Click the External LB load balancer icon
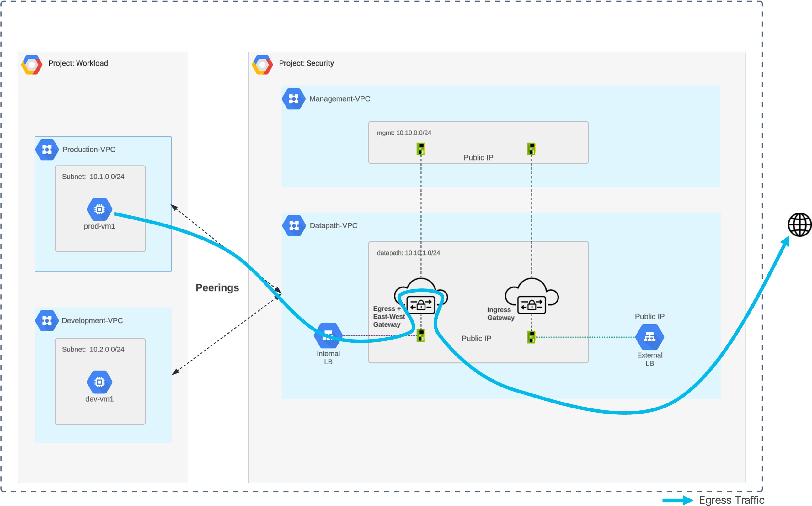Viewport: 812px width, 506px height. pos(649,337)
